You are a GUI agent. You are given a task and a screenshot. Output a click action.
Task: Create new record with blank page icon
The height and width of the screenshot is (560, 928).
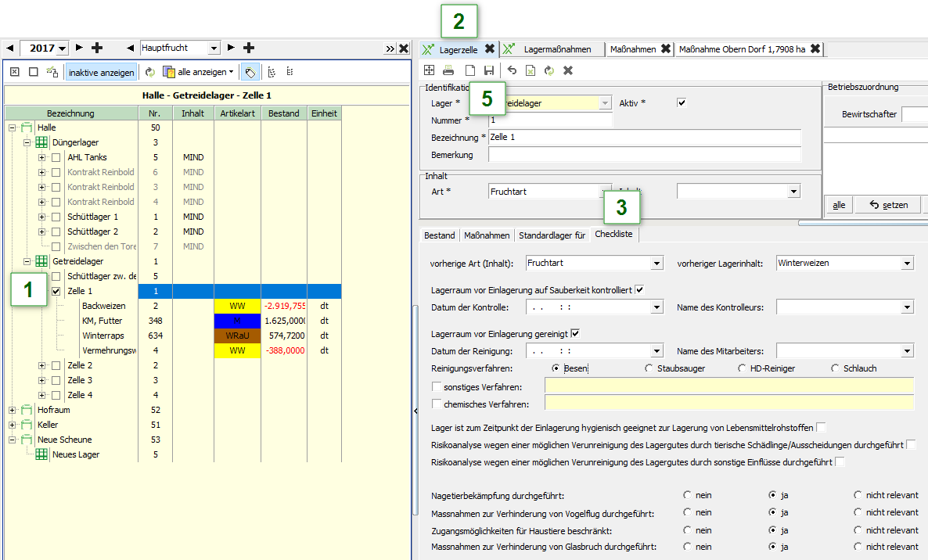pos(469,70)
